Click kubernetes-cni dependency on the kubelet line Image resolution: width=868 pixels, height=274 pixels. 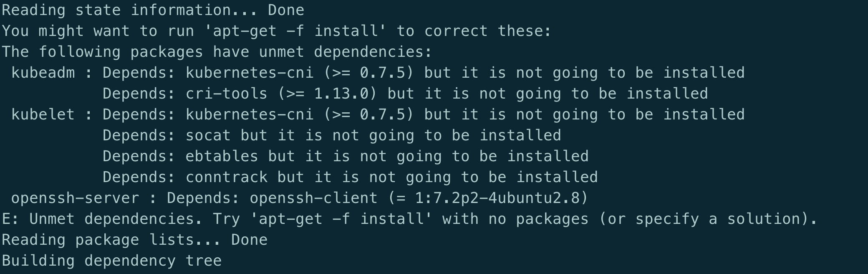pos(250,114)
